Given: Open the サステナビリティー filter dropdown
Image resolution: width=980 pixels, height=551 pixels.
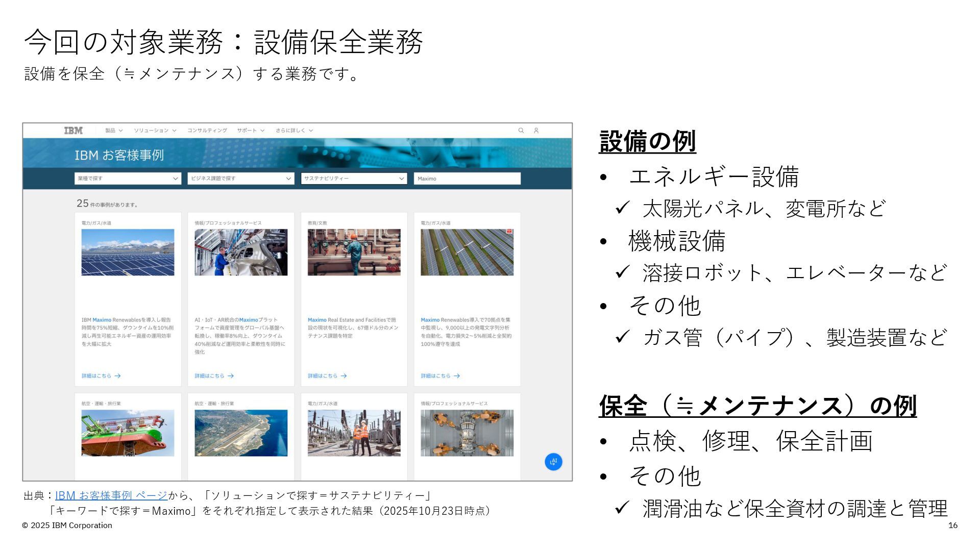Looking at the screenshot, I should coord(354,179).
